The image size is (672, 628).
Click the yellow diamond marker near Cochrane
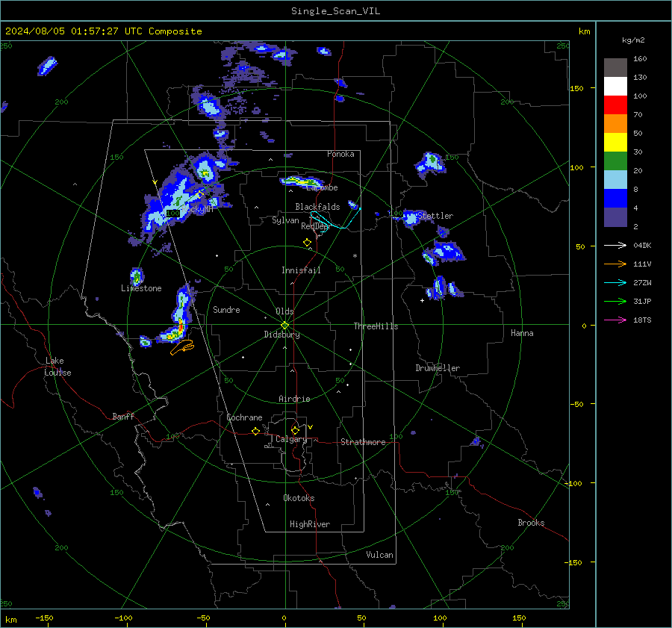tap(256, 431)
